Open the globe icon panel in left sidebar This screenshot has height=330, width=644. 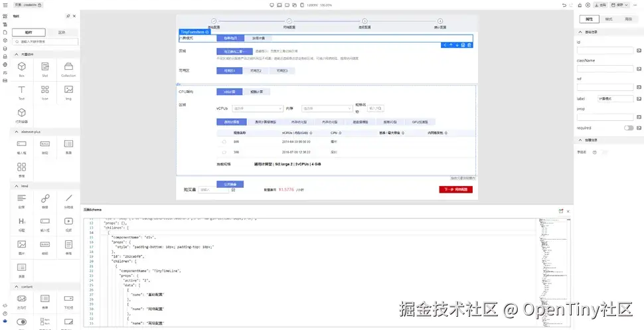[5, 64]
